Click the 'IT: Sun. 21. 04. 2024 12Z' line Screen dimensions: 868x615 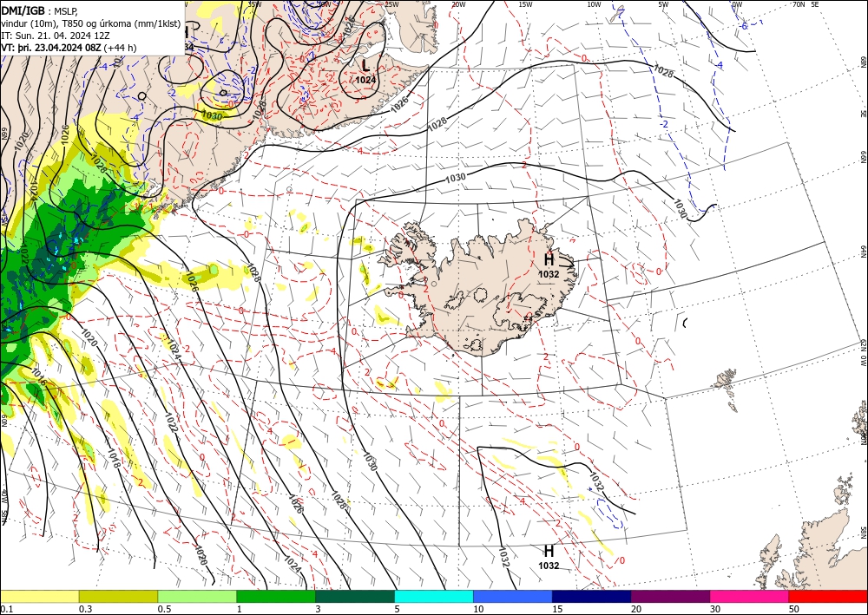[x=56, y=35]
